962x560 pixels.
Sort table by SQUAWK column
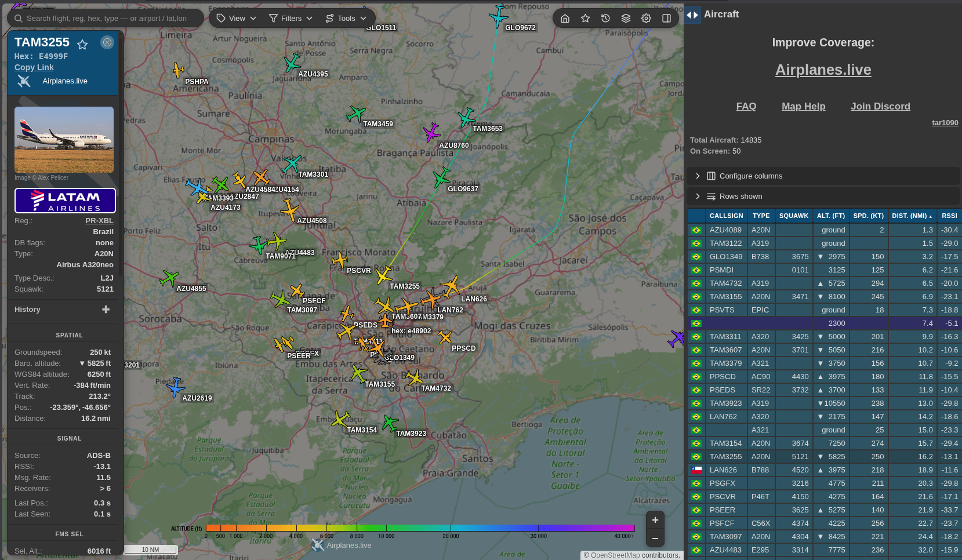pos(793,216)
